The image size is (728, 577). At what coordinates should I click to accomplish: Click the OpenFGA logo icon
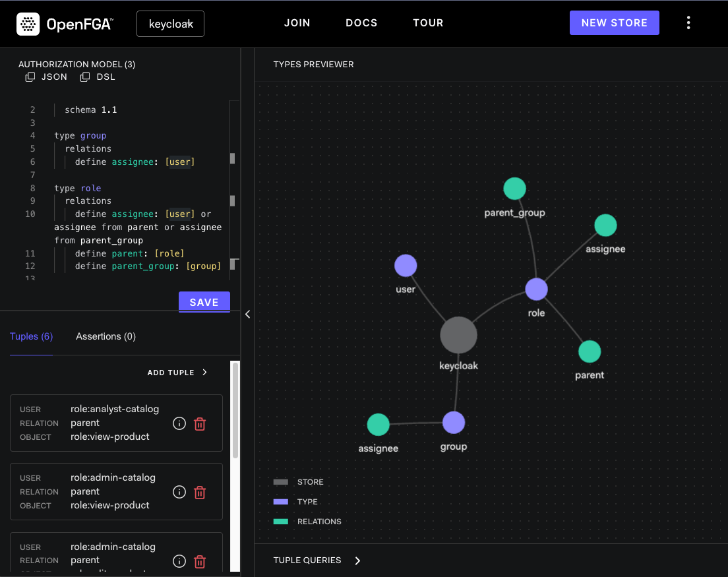point(26,22)
